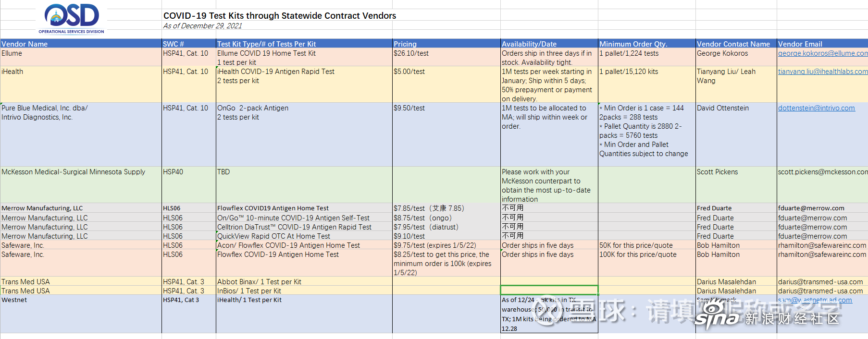Click the '$7.95/test (diatrust)' pricing cell

[x=446, y=227]
